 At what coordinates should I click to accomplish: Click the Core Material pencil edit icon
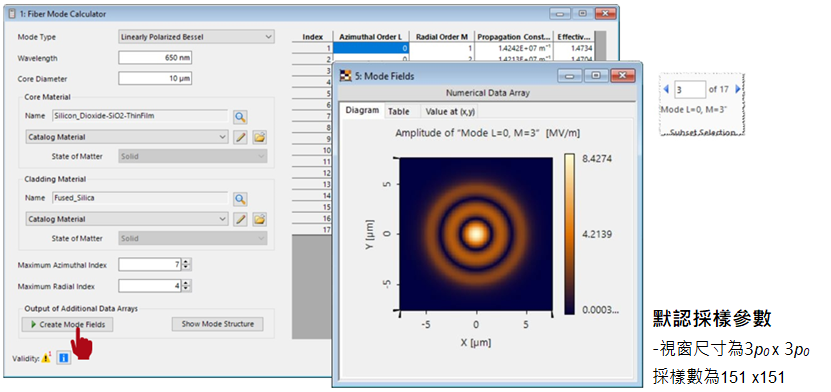coord(241,137)
